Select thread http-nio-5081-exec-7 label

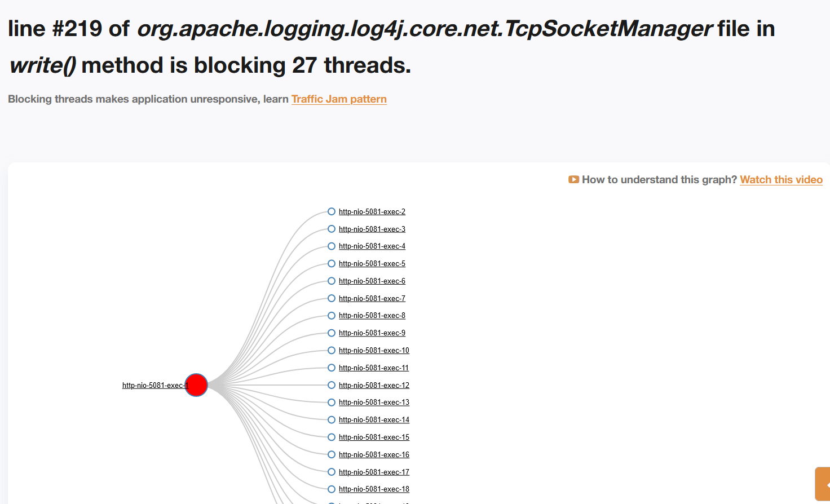click(372, 298)
